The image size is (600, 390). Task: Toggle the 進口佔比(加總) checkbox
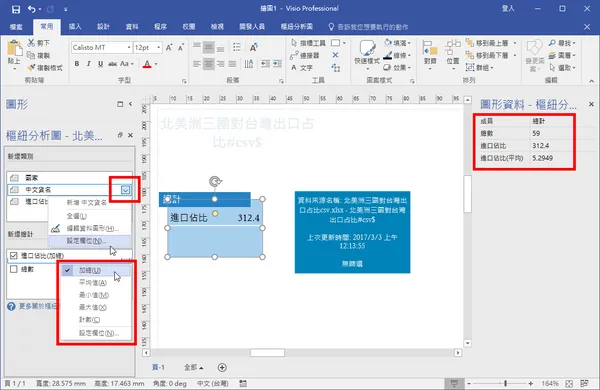point(14,255)
